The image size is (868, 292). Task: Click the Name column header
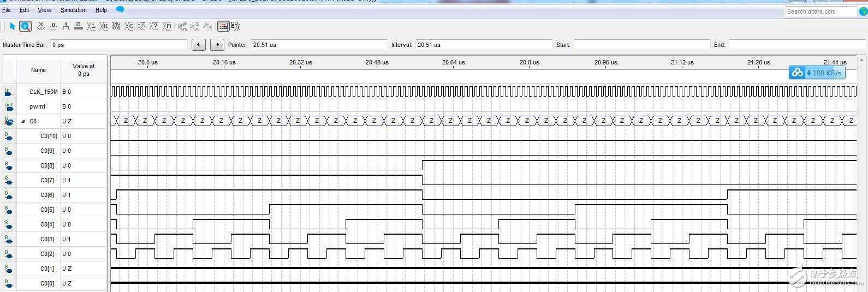(x=38, y=70)
